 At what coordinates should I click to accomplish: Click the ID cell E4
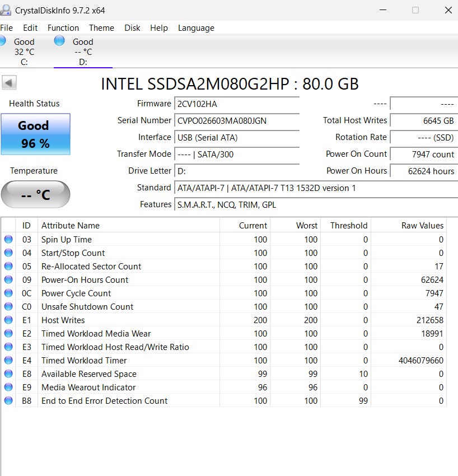coord(27,360)
